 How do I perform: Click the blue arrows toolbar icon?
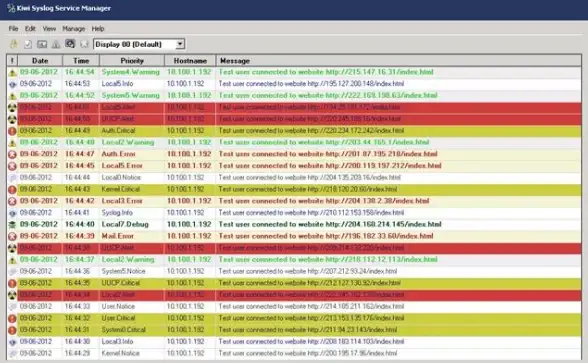point(70,44)
